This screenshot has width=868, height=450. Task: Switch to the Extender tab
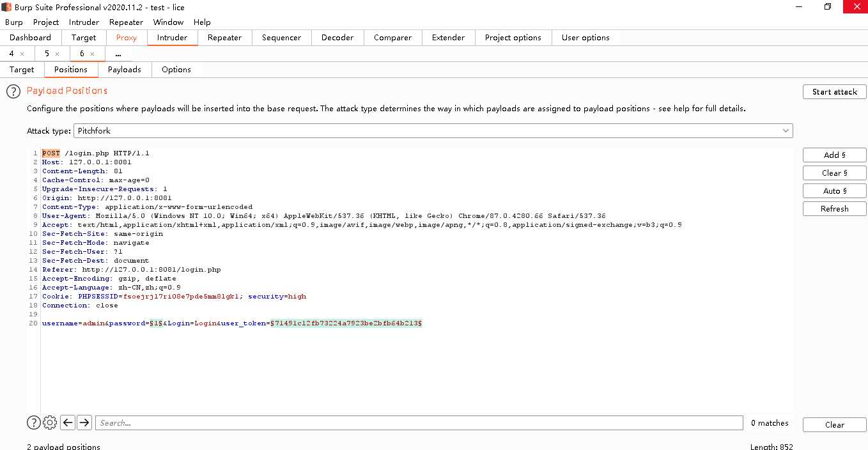tap(448, 38)
